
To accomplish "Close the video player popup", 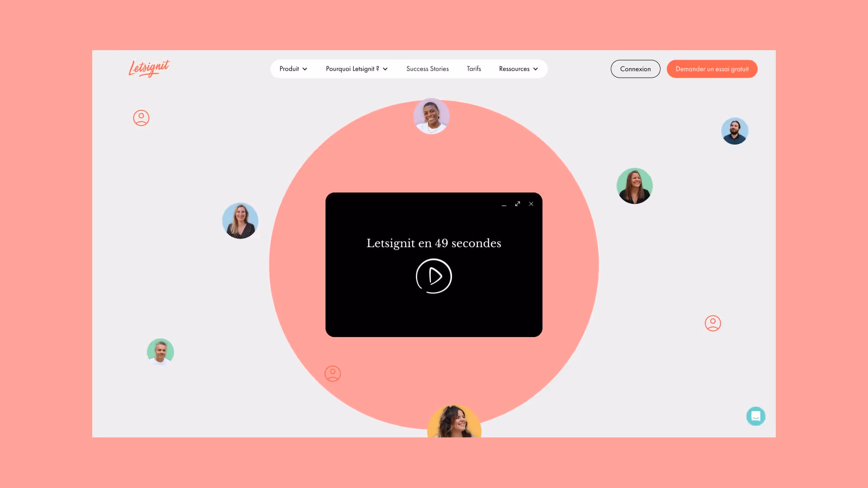I will click(531, 204).
